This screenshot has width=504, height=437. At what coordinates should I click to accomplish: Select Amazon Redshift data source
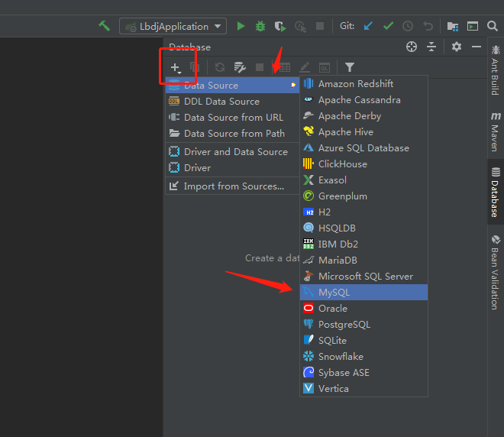tap(363, 84)
